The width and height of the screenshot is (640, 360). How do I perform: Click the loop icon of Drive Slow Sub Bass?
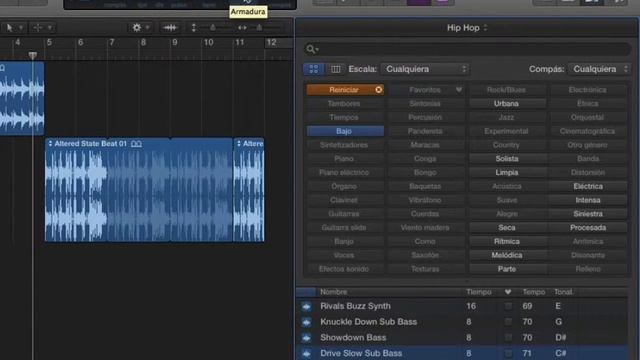(307, 353)
